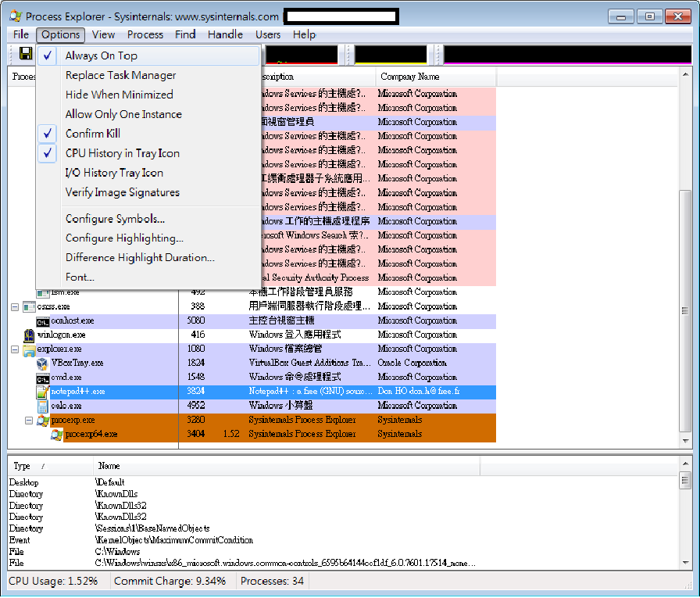Click the VBoxTray.exe cube icon
The height and width of the screenshot is (598, 700).
click(x=42, y=363)
